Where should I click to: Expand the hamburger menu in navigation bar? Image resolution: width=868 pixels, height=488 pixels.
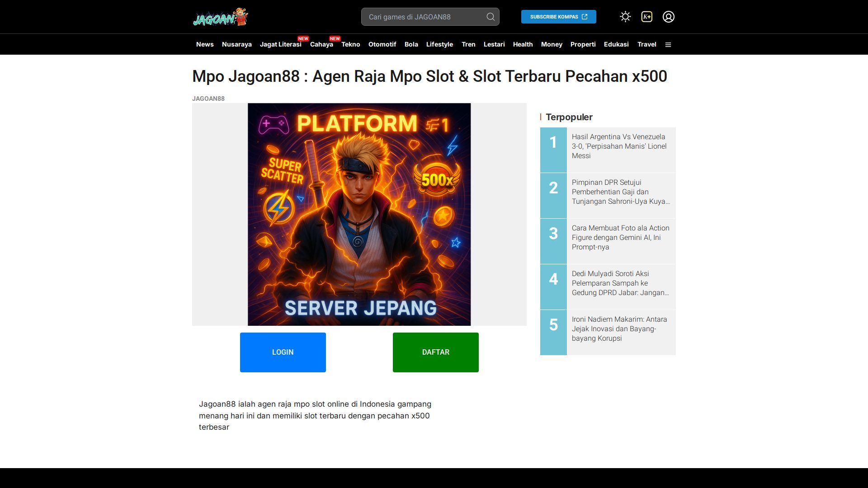pyautogui.click(x=668, y=45)
